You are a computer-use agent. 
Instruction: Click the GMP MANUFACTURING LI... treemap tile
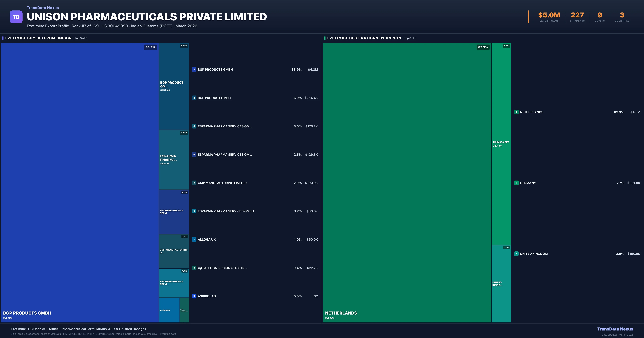pos(173,251)
